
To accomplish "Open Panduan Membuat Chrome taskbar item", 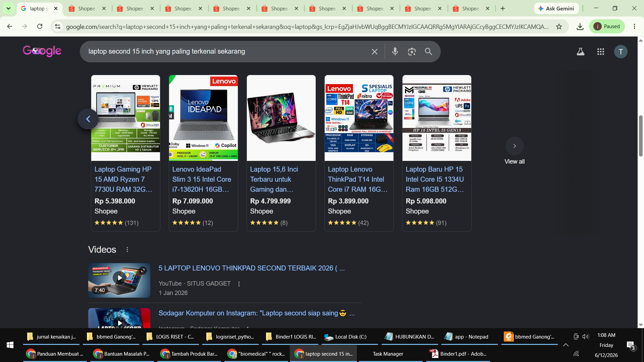I will click(x=55, y=354).
